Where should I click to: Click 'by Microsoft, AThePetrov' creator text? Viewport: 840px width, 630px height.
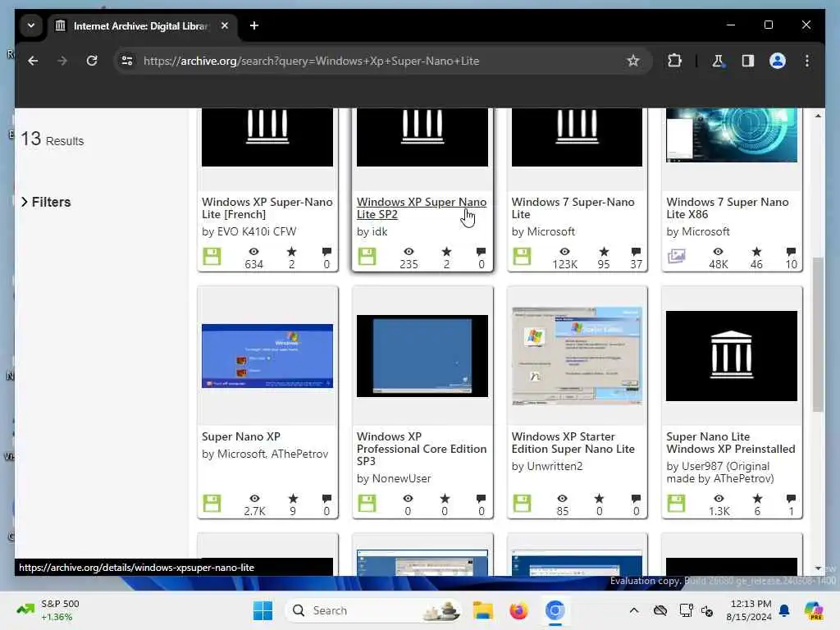click(x=265, y=454)
